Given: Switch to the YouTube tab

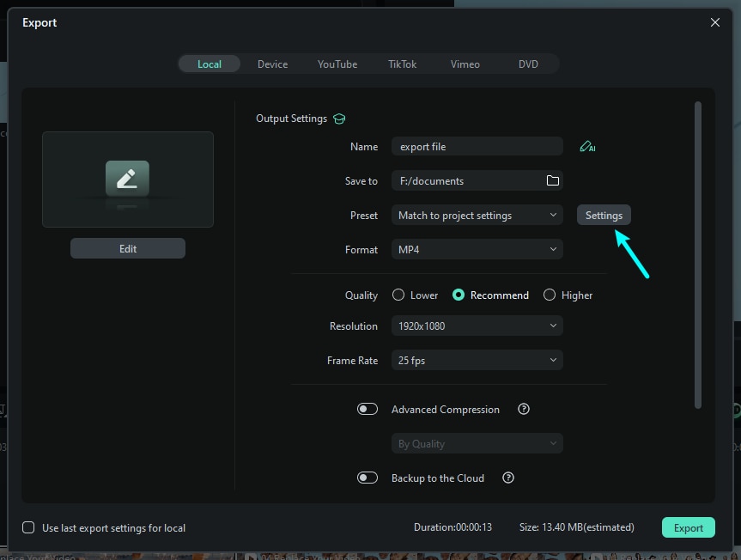Looking at the screenshot, I should point(337,64).
